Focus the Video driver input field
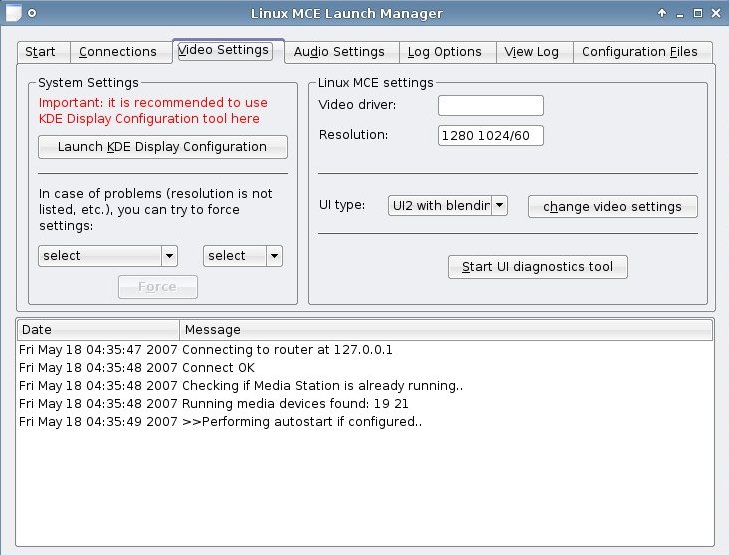The width and height of the screenshot is (729, 555). coord(490,106)
